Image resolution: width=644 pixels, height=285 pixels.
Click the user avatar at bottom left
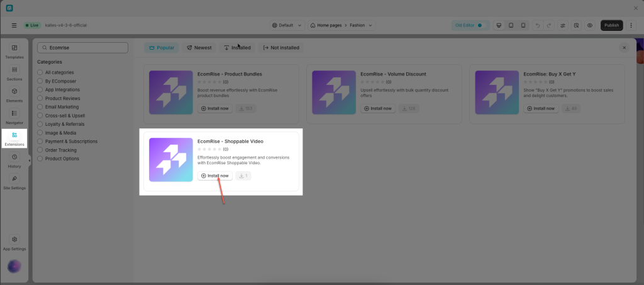[14, 267]
